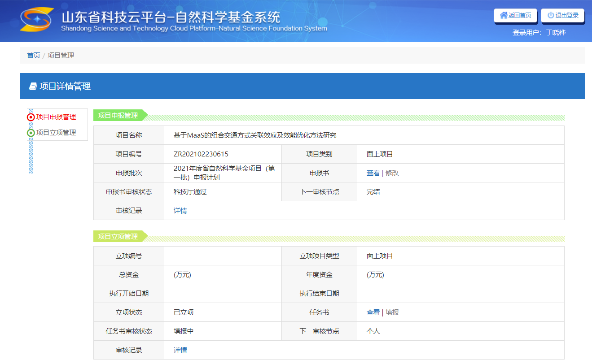Go to 首页 breadcrumb link
The image size is (592, 364).
(33, 56)
